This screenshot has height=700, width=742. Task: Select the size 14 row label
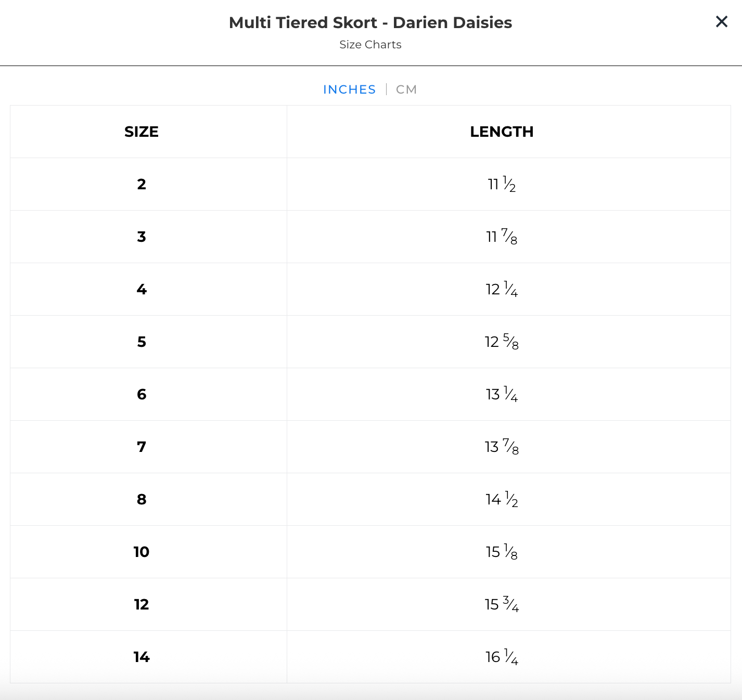(142, 657)
